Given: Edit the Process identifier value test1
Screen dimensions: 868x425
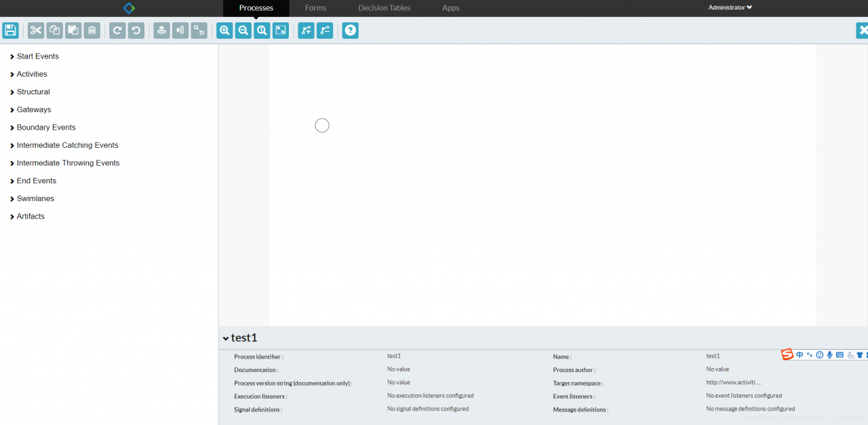Looking at the screenshot, I should click(394, 356).
